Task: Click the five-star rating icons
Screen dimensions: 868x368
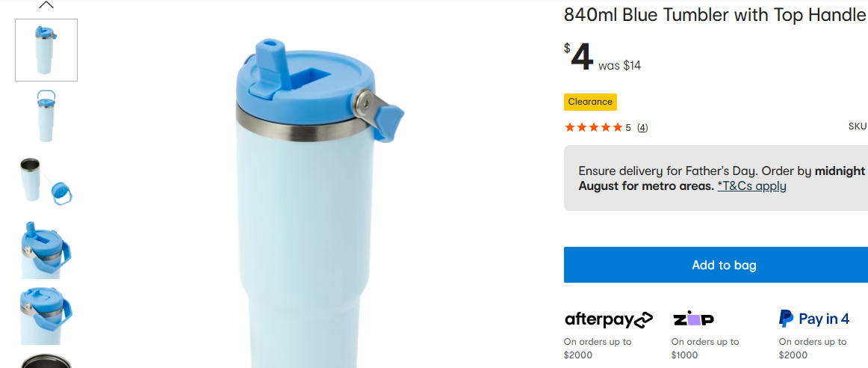Action: click(593, 127)
